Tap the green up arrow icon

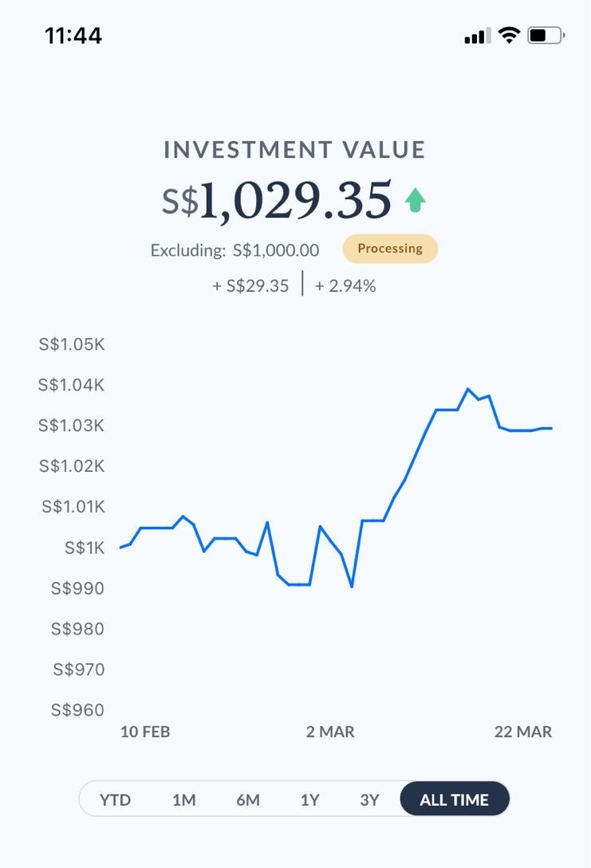point(415,200)
